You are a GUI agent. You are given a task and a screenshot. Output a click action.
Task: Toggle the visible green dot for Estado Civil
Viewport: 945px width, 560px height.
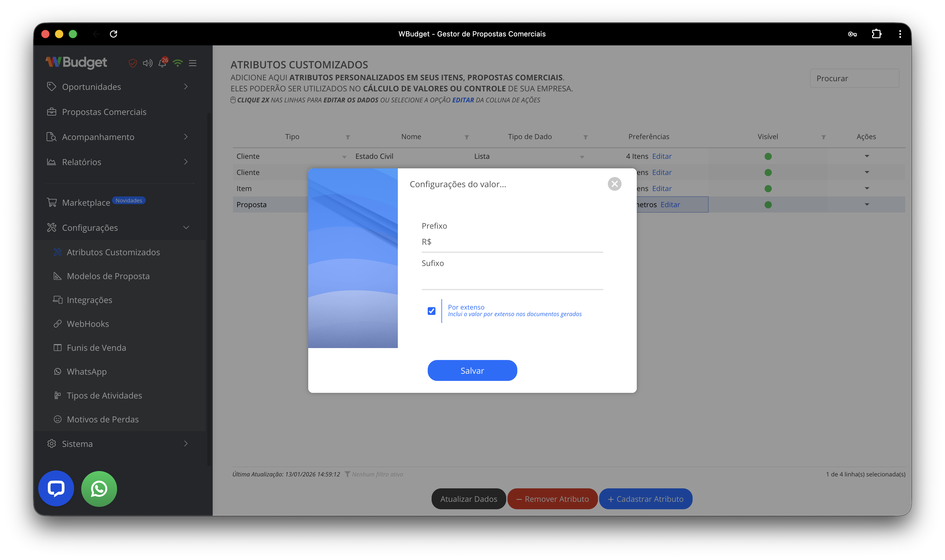point(768,156)
